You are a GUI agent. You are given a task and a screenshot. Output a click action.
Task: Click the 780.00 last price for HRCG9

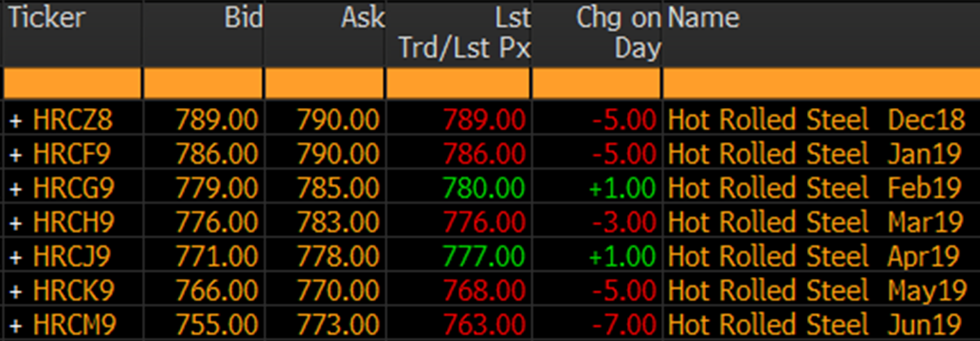tap(484, 188)
